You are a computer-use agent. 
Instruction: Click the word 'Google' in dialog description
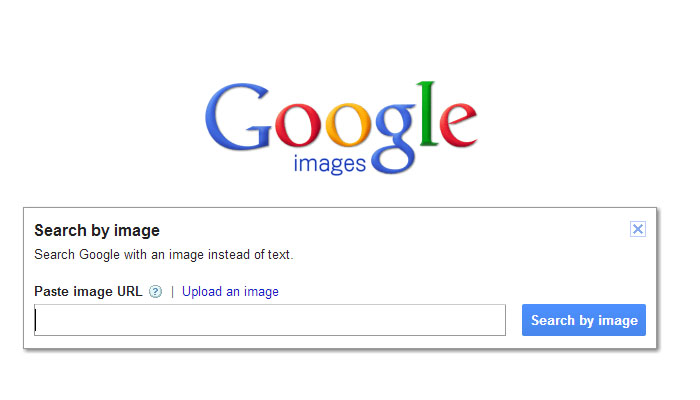(99, 255)
